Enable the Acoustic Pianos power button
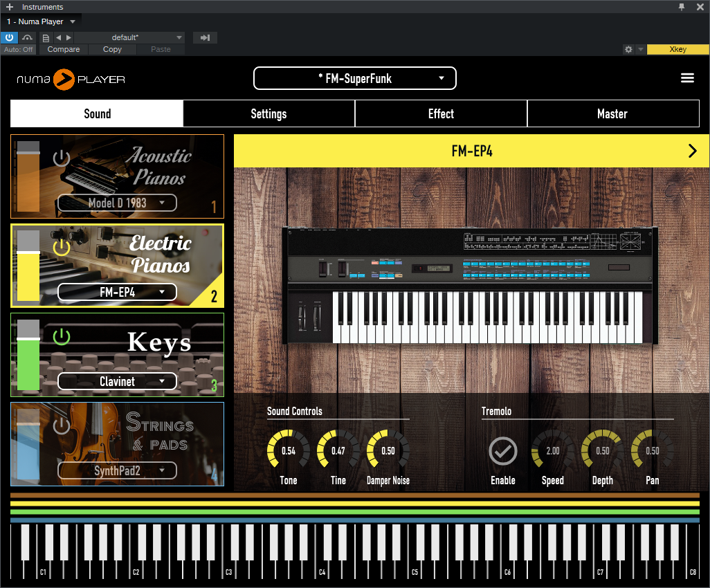Image resolution: width=710 pixels, height=588 pixels. (x=61, y=158)
